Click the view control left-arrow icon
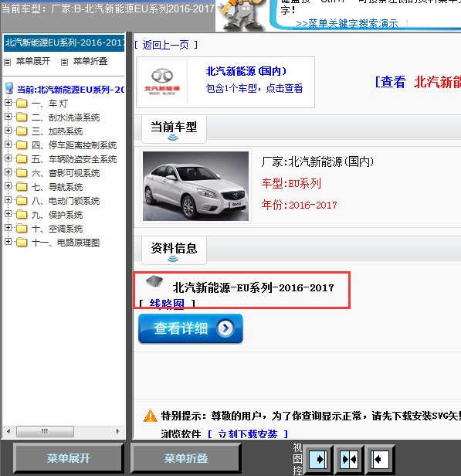 (380, 460)
